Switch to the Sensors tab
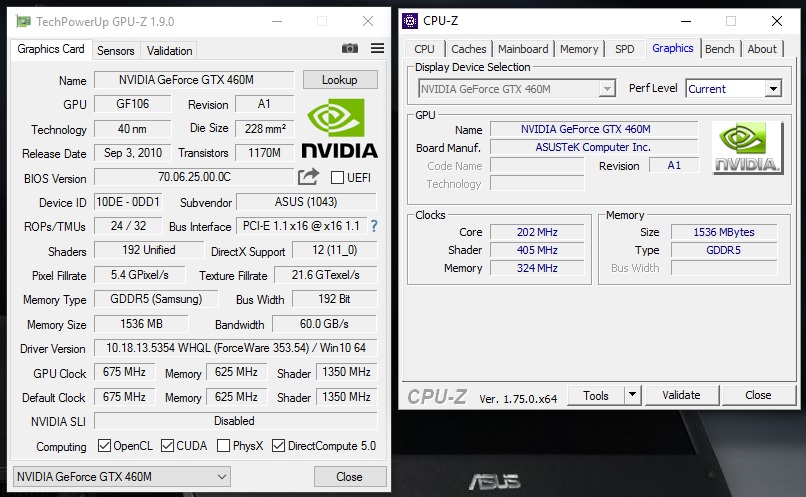 (116, 51)
